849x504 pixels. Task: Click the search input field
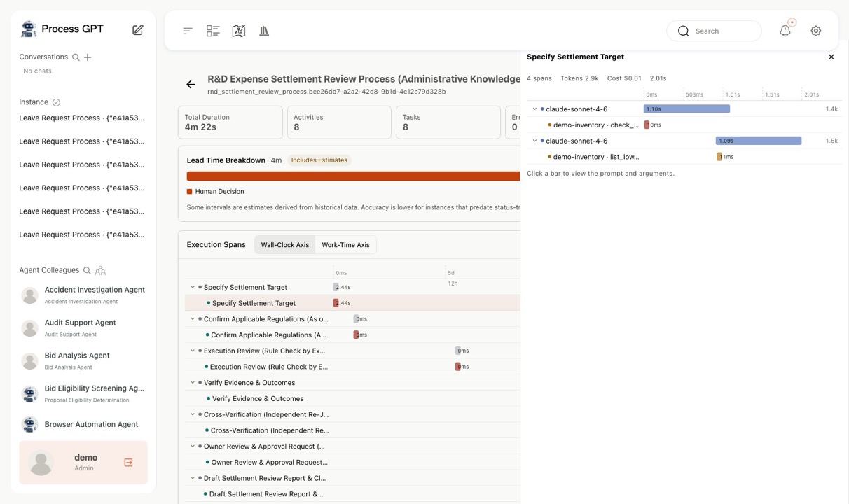tap(714, 31)
